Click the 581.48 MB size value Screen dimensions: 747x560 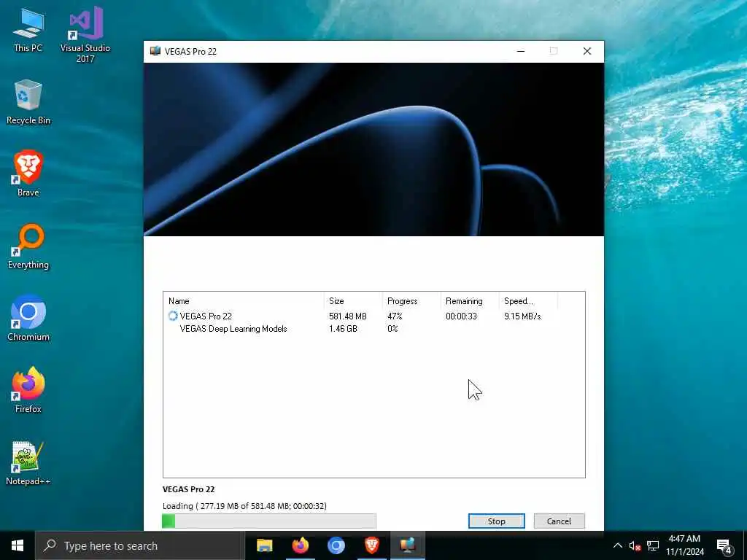pos(348,316)
